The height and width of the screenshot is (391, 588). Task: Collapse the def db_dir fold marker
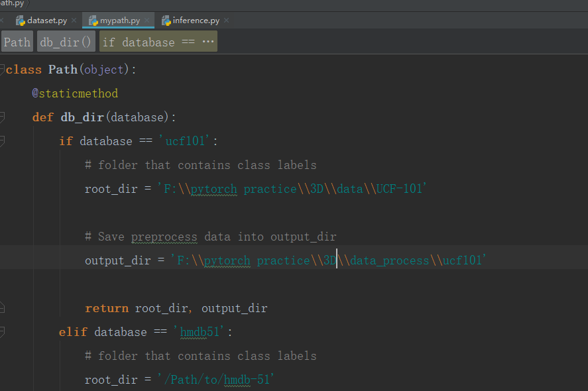2,117
